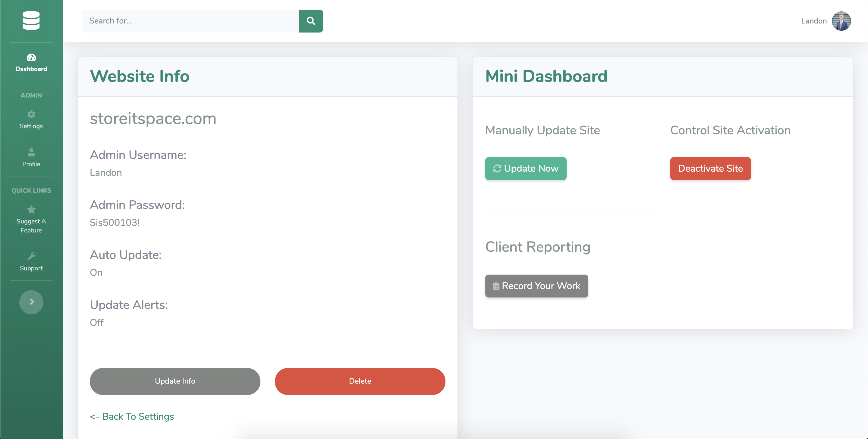Click the magnifier search button
This screenshot has height=439, width=868.
(x=311, y=21)
